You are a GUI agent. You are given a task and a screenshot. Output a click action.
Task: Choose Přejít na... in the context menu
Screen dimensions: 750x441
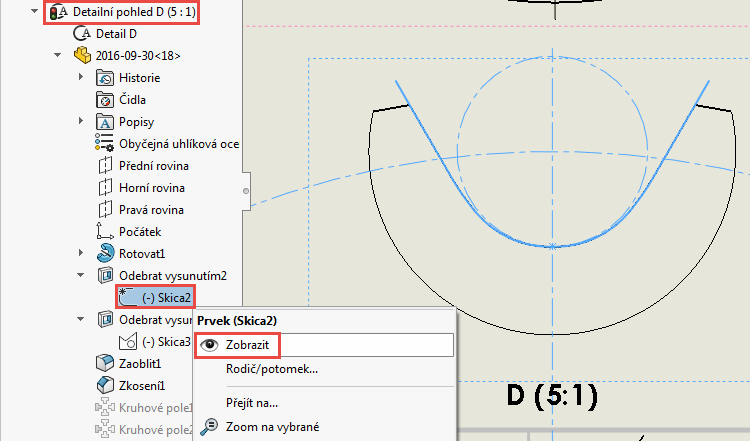point(252,403)
